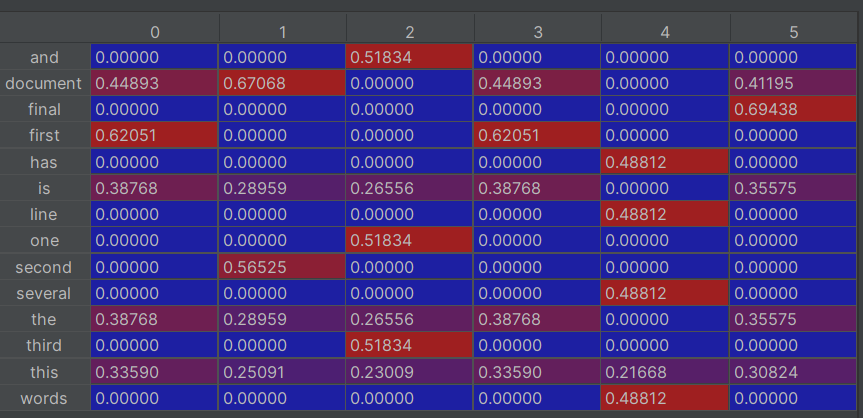Select cell 0.67068 in 'document' row
The height and width of the screenshot is (418, 863).
pyautogui.click(x=282, y=83)
